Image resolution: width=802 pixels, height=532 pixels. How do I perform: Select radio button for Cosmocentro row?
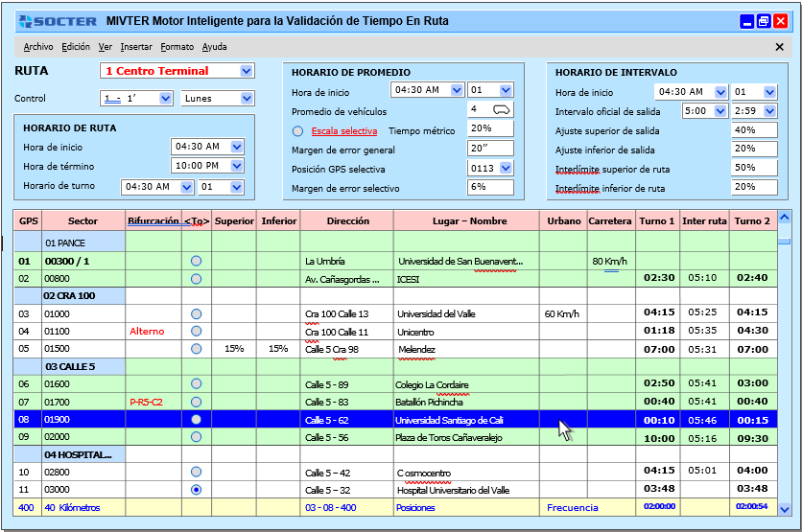click(x=196, y=472)
